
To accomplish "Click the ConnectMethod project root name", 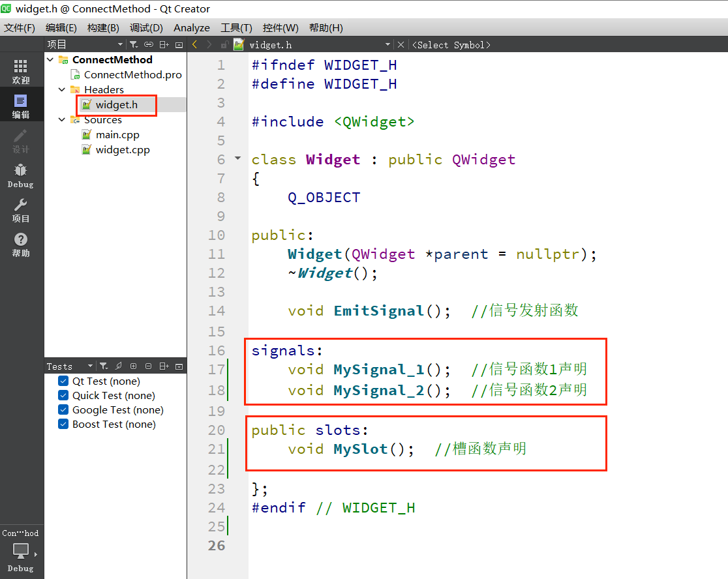I will (112, 59).
